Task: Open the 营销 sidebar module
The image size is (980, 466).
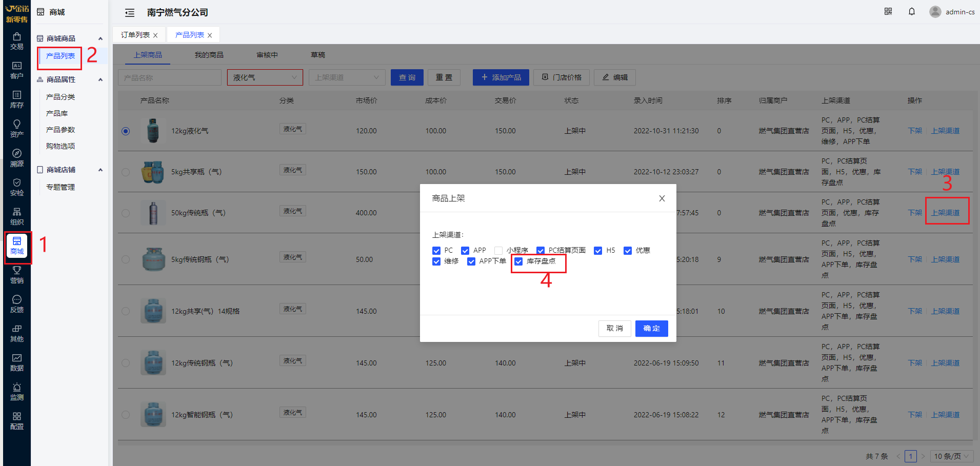Action: coord(17,275)
